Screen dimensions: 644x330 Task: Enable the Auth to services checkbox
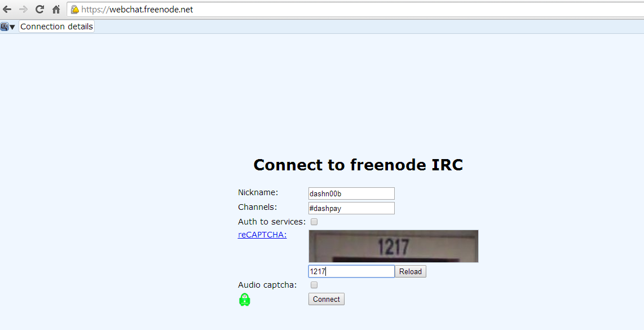[x=314, y=222]
